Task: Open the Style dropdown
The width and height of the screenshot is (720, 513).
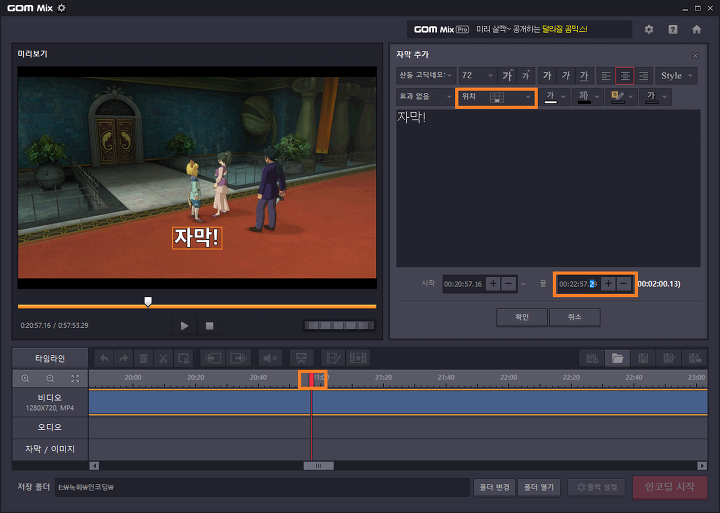Action: 676,76
